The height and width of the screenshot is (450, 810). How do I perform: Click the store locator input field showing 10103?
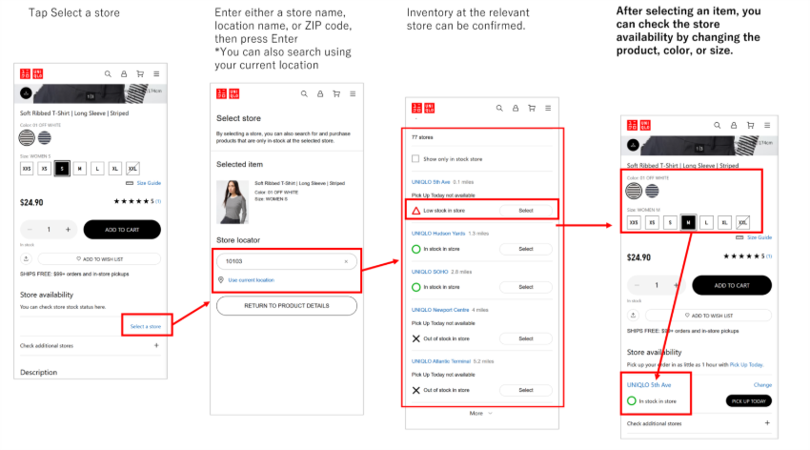coord(280,261)
